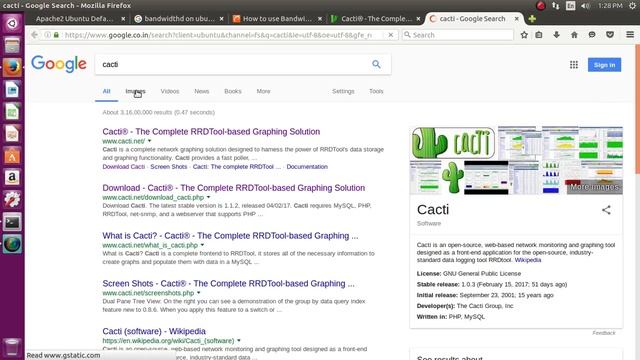
Task: Open Download - Cacti result link
Action: tap(233, 188)
